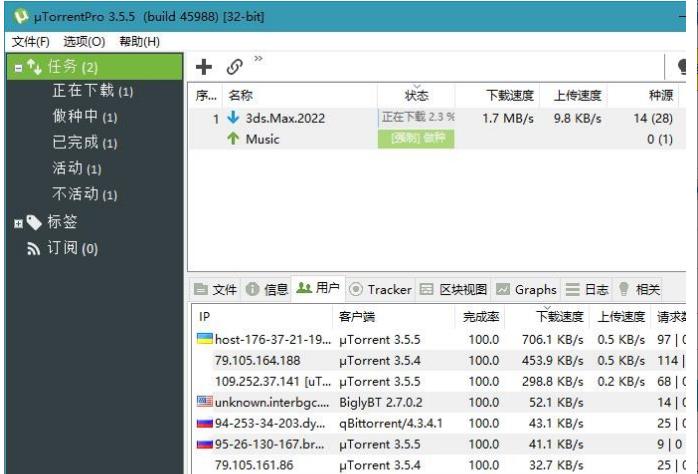Click the 14 (28) seeds cell
This screenshot has height=474, width=698.
(x=653, y=118)
